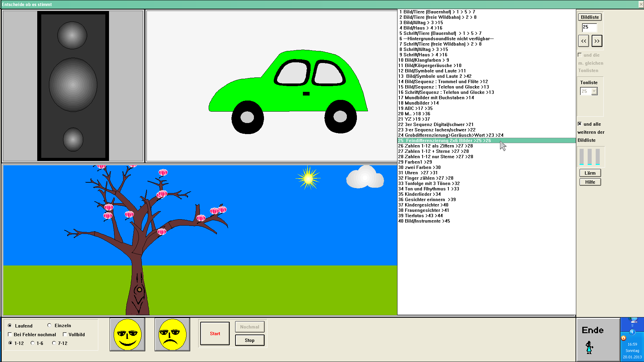Click the sad smiley face button

point(172,334)
